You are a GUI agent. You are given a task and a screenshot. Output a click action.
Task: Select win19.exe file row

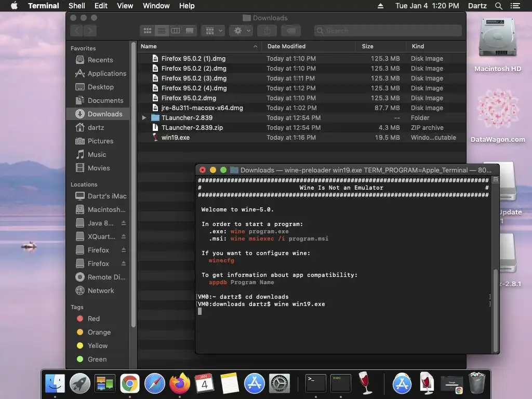tap(302, 137)
